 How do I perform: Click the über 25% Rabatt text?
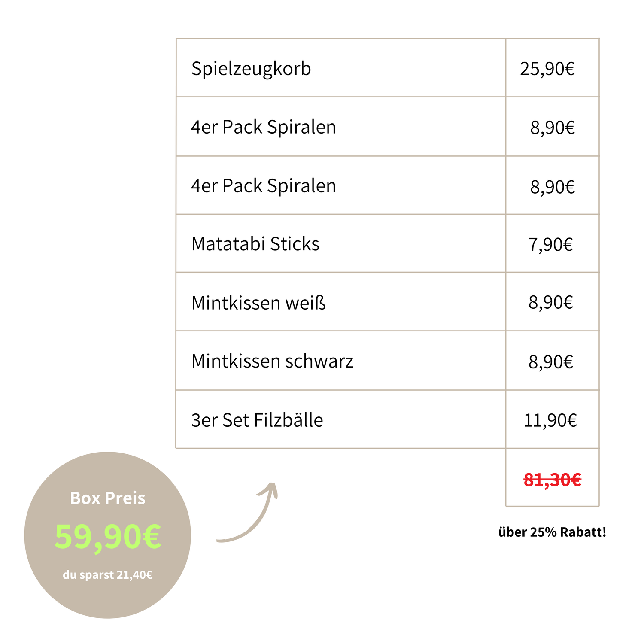[x=552, y=532]
